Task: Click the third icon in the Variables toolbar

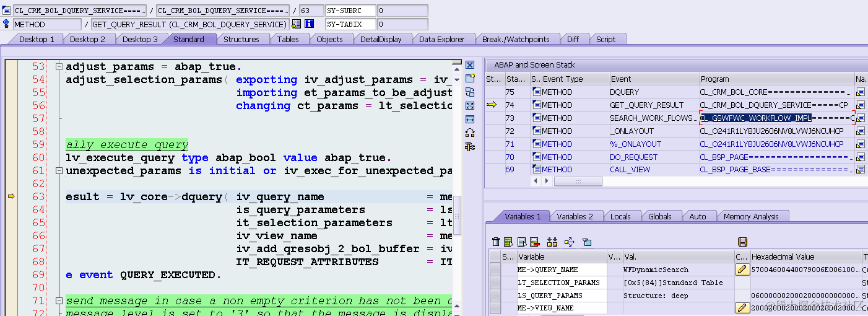Action: click(x=522, y=242)
